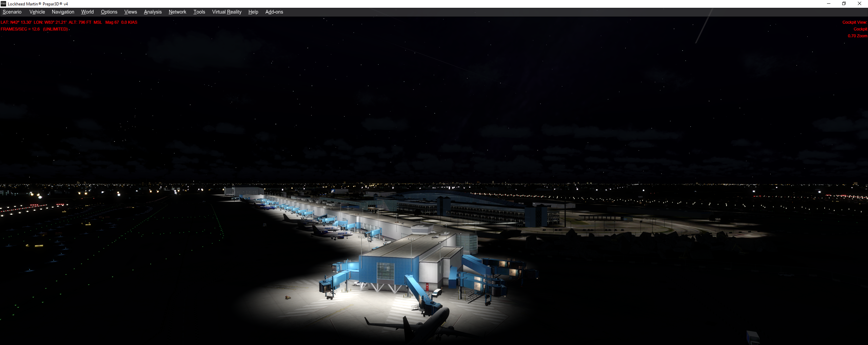Screen dimensions: 868x345
Task: Minimize the Prepar3D window
Action: point(829,4)
